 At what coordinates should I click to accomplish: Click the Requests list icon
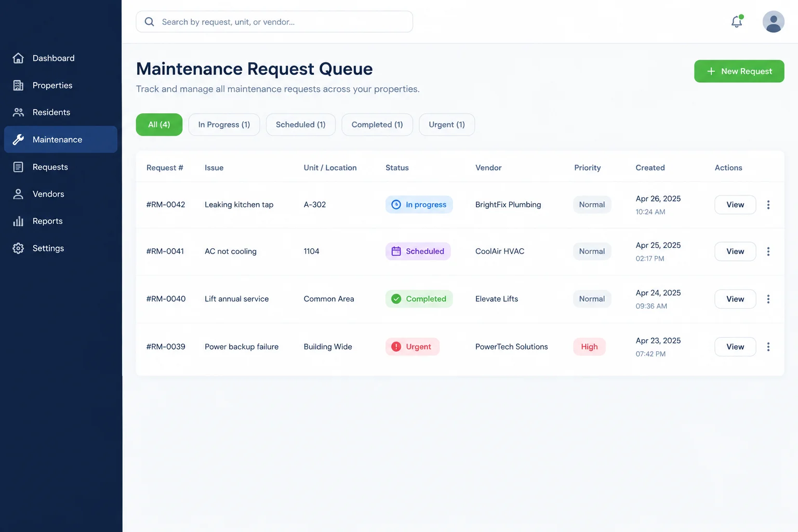(18, 167)
